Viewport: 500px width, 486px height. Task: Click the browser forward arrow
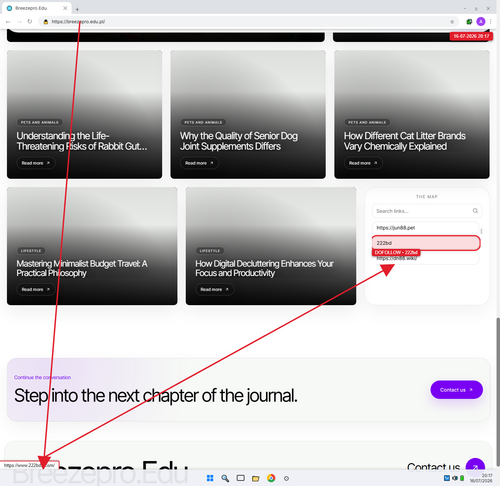pyautogui.click(x=19, y=22)
